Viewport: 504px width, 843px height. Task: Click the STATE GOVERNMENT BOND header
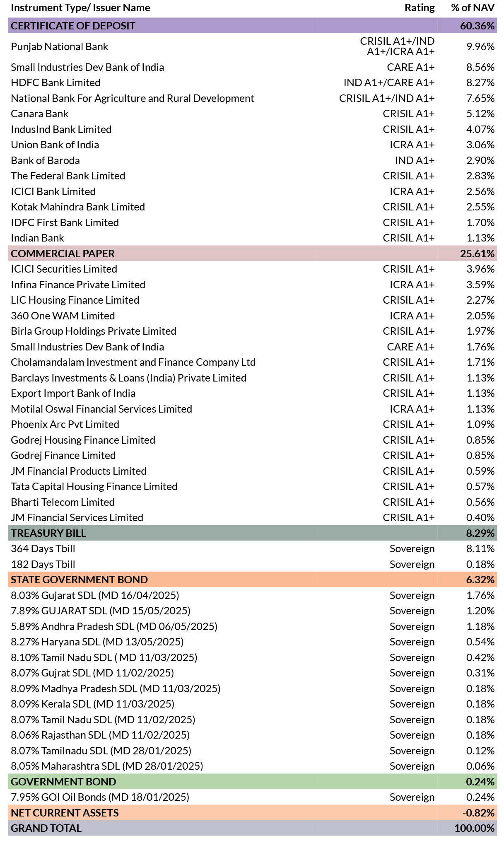pyautogui.click(x=252, y=580)
